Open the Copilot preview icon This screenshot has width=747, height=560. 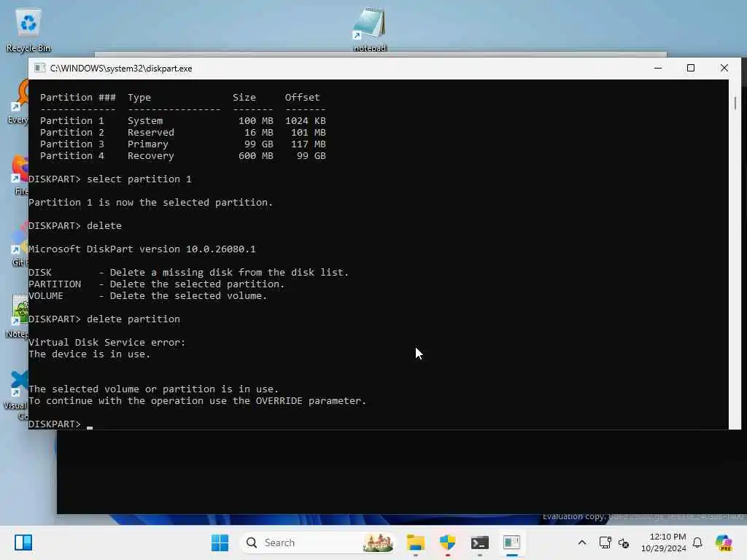click(x=724, y=542)
